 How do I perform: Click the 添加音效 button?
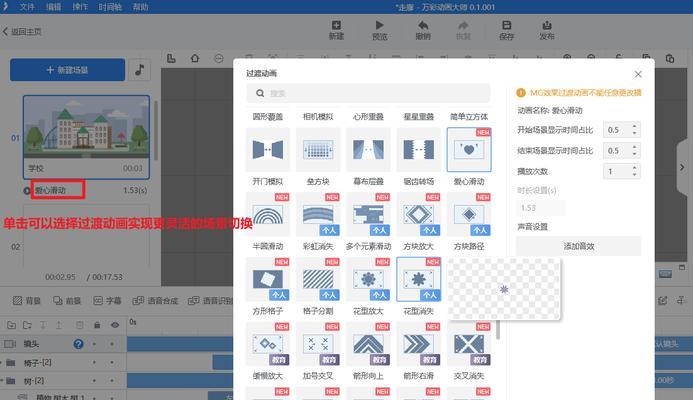(x=579, y=246)
